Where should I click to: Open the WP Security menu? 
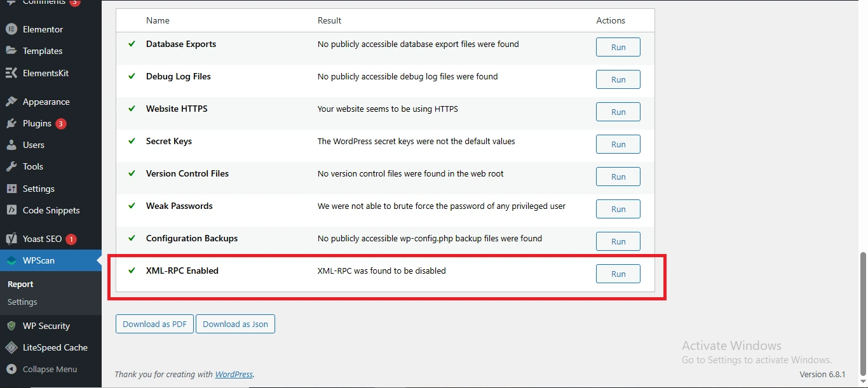click(51, 326)
